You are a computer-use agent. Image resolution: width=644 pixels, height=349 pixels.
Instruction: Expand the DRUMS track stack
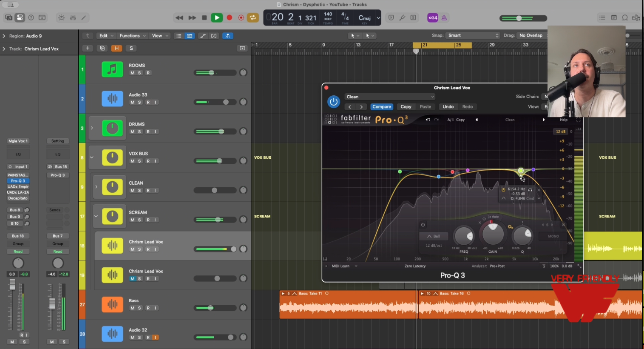click(92, 128)
